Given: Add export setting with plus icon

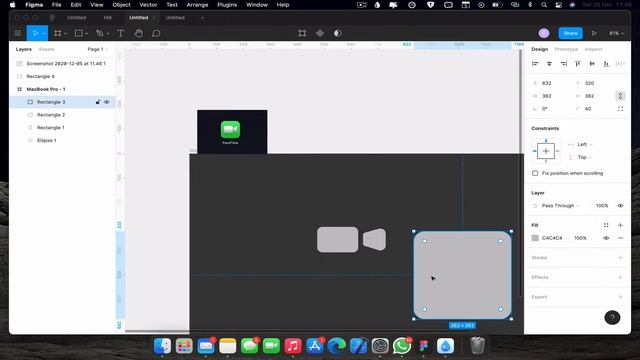Looking at the screenshot, I should pyautogui.click(x=620, y=297).
